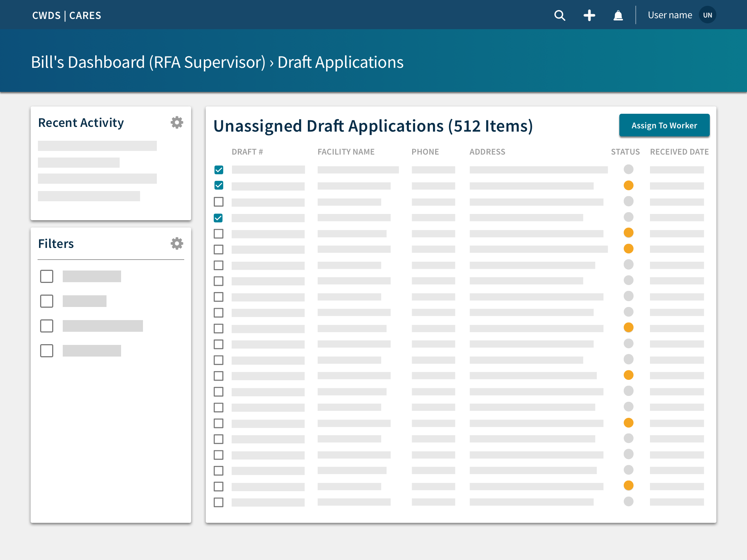Image resolution: width=747 pixels, height=560 pixels.
Task: Uncheck the first row checkbox
Action: [219, 170]
